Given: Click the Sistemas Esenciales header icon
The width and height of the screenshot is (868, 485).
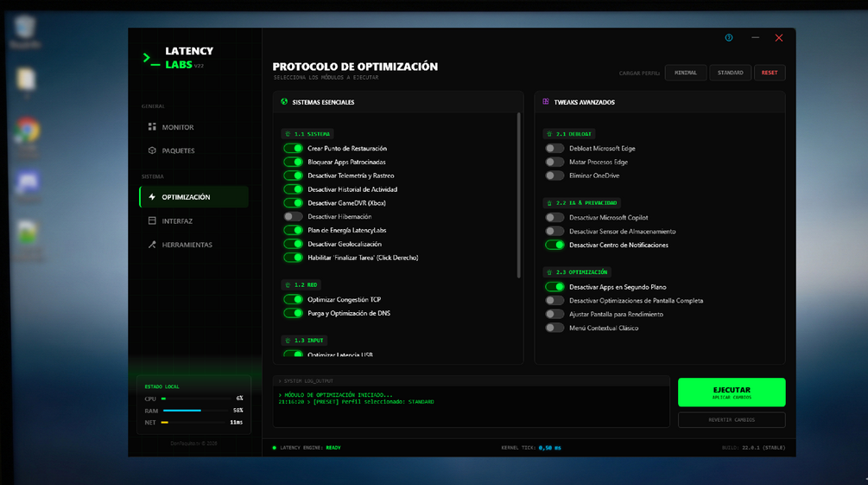Looking at the screenshot, I should click(284, 102).
